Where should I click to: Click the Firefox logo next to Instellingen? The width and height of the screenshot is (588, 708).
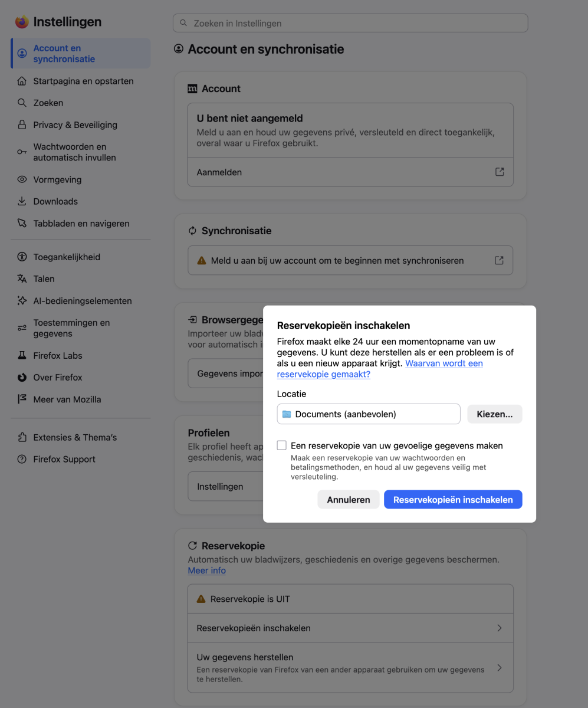[22, 22]
